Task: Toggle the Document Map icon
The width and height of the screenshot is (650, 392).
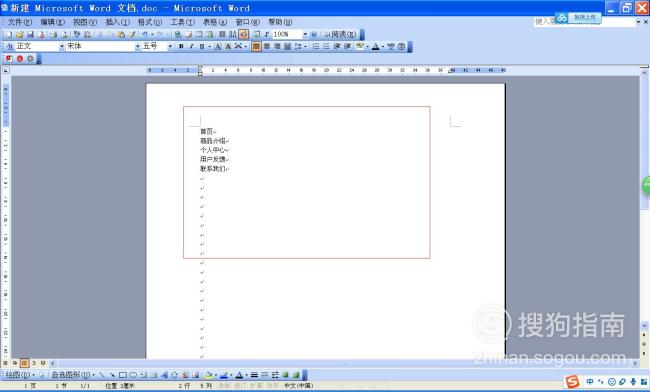Action: pos(257,34)
